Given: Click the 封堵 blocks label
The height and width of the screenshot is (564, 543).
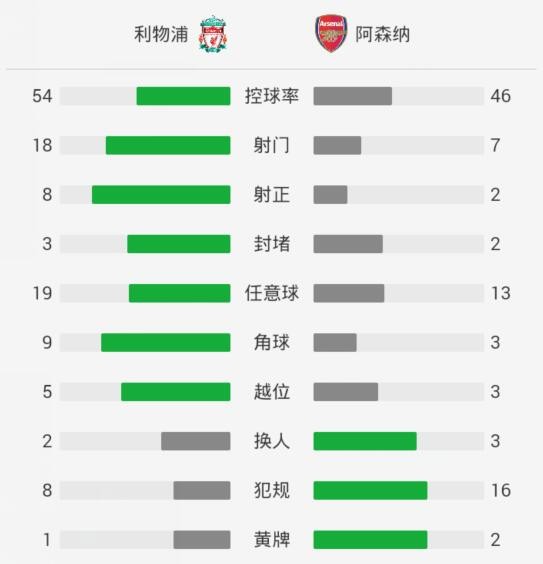Looking at the screenshot, I should (272, 244).
